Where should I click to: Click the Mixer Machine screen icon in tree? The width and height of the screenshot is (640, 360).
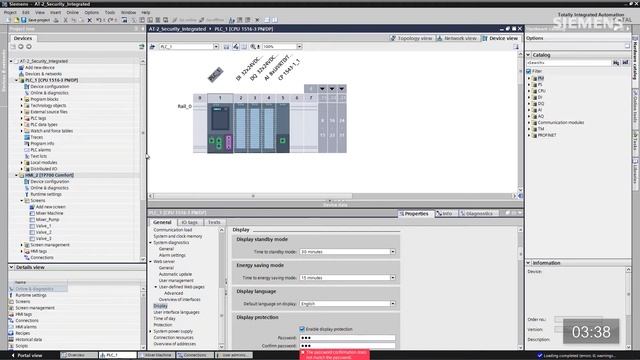[x=32, y=213]
